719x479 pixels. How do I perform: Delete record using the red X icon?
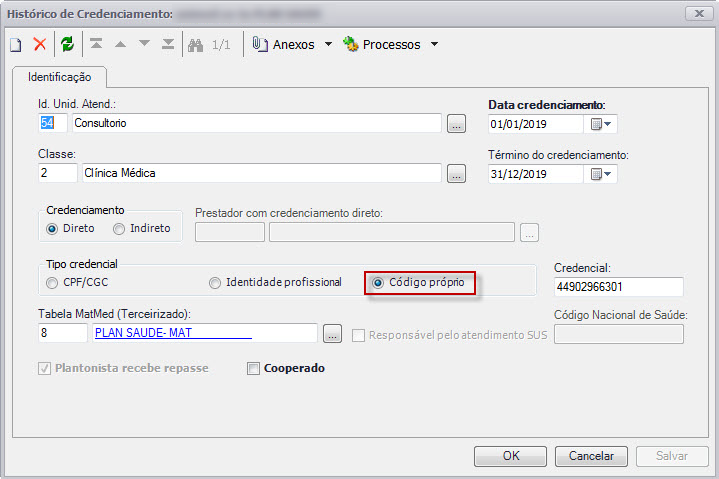tap(40, 44)
